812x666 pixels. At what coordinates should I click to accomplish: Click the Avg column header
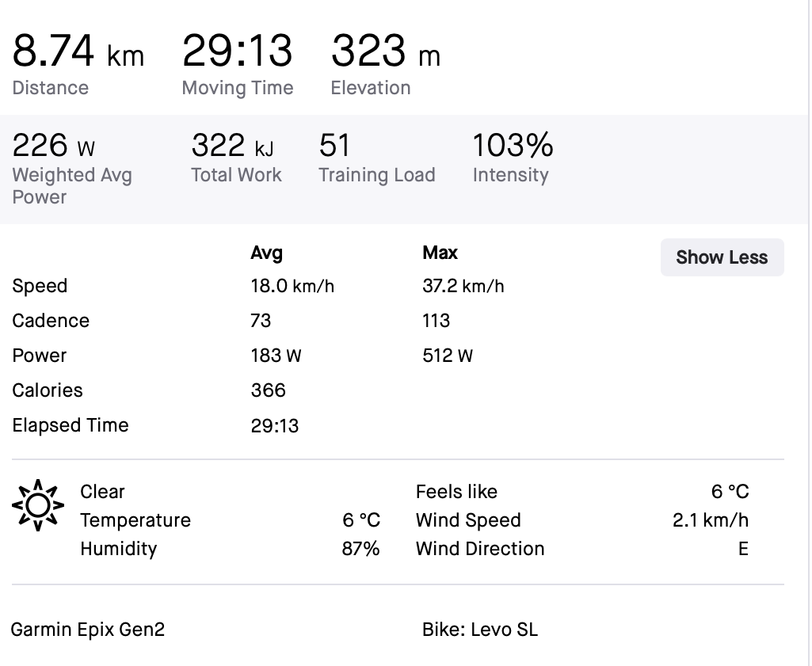[267, 253]
